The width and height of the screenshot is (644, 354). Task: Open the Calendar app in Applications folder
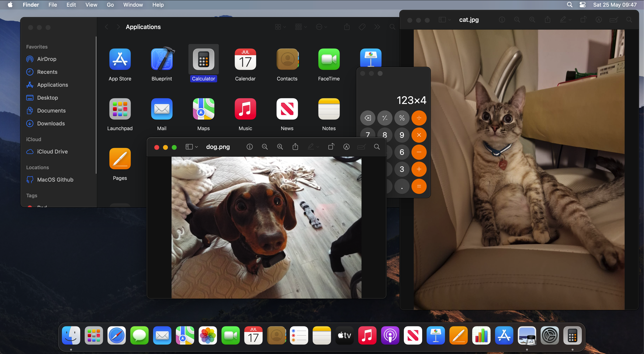pos(245,59)
